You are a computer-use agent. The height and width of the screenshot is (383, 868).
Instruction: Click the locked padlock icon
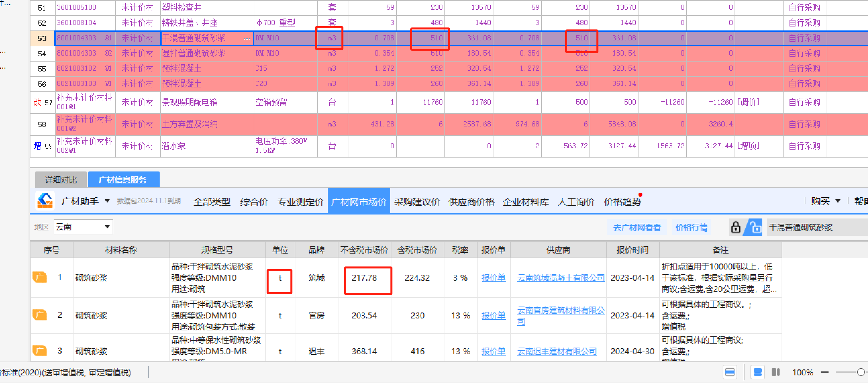(736, 227)
